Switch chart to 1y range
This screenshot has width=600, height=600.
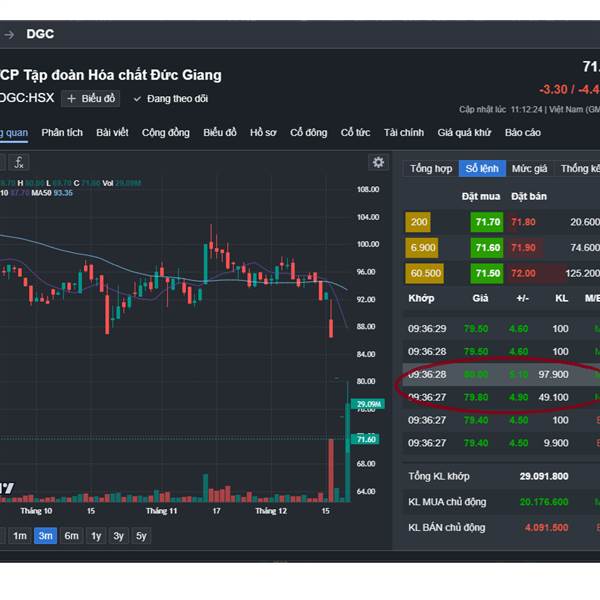(96, 536)
